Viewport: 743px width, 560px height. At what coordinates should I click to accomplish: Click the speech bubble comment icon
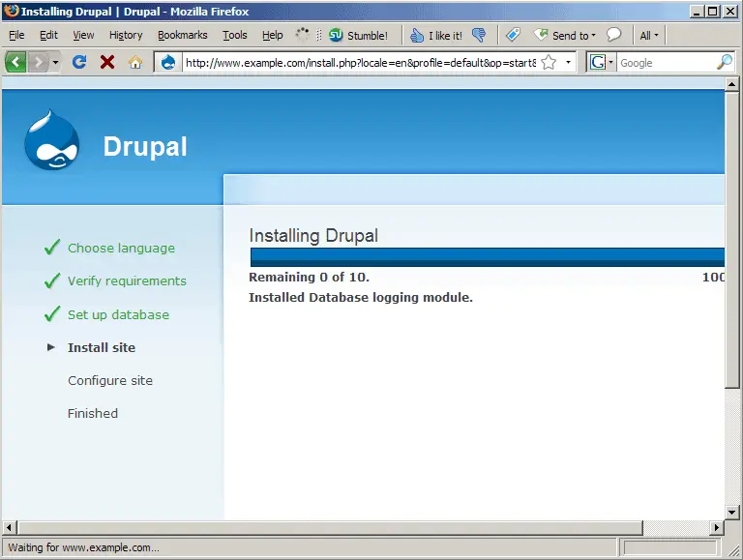pos(613,35)
